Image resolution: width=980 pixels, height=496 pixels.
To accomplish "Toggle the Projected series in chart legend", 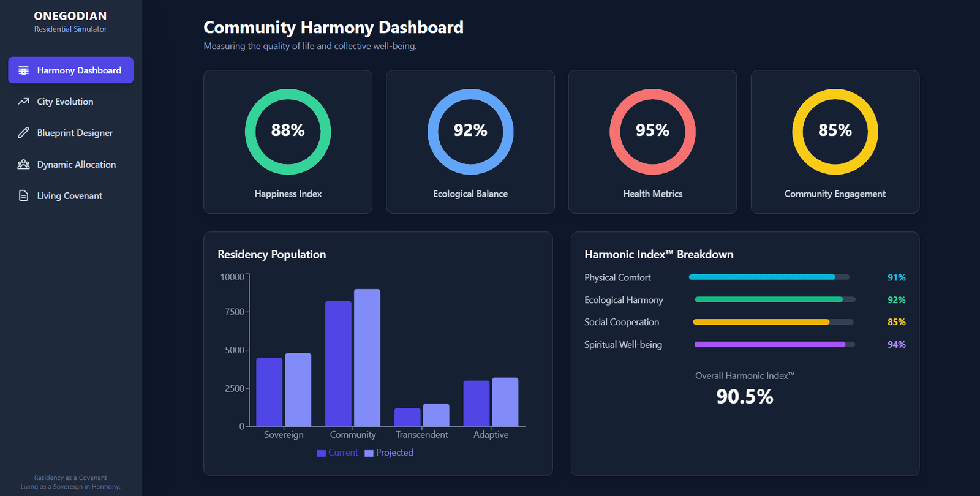I will click(389, 453).
